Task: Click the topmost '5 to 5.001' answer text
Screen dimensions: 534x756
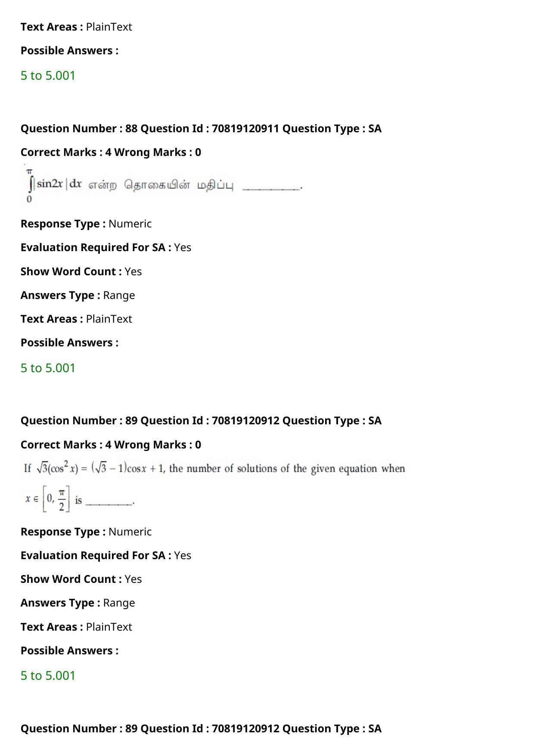Action: pos(48,75)
